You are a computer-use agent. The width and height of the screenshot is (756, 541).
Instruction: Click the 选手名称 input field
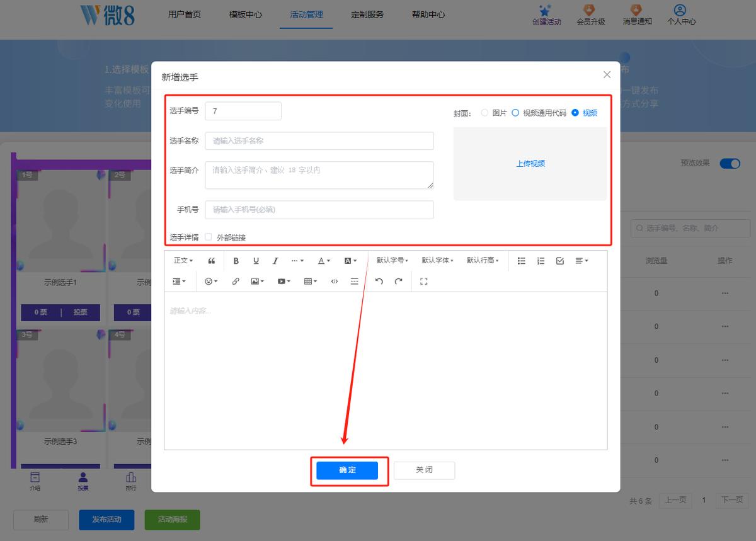tap(319, 141)
